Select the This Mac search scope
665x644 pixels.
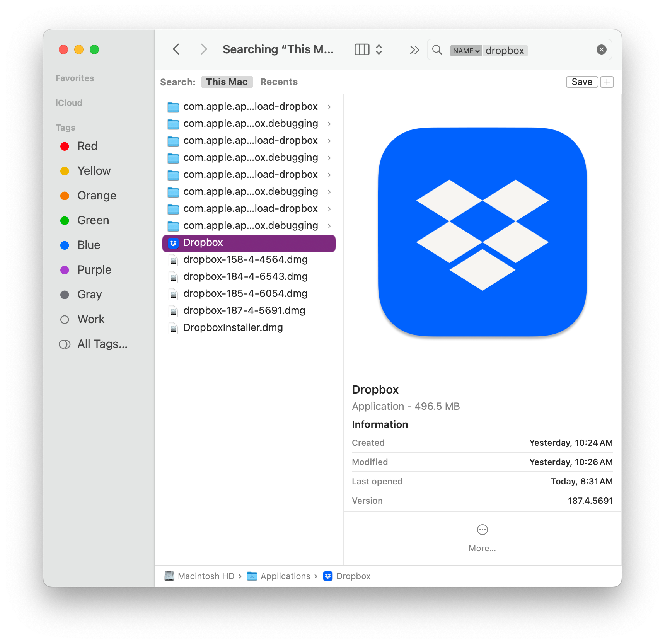227,82
